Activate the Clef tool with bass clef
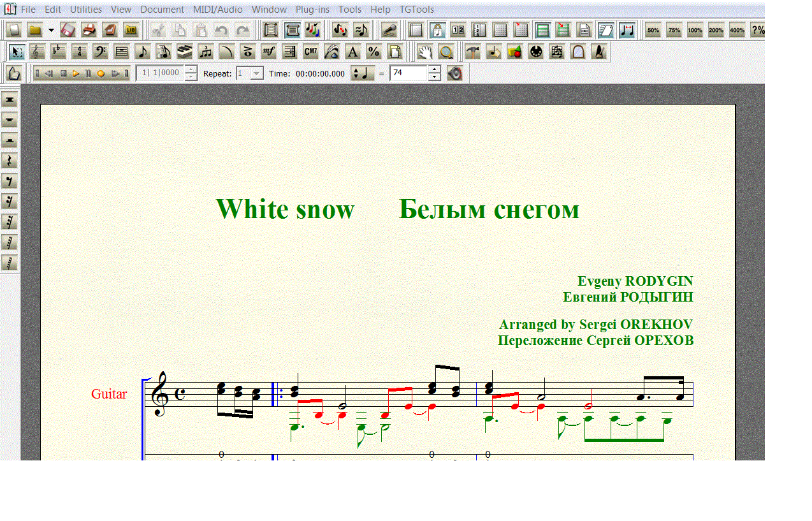This screenshot has width=812, height=521. coord(100,52)
